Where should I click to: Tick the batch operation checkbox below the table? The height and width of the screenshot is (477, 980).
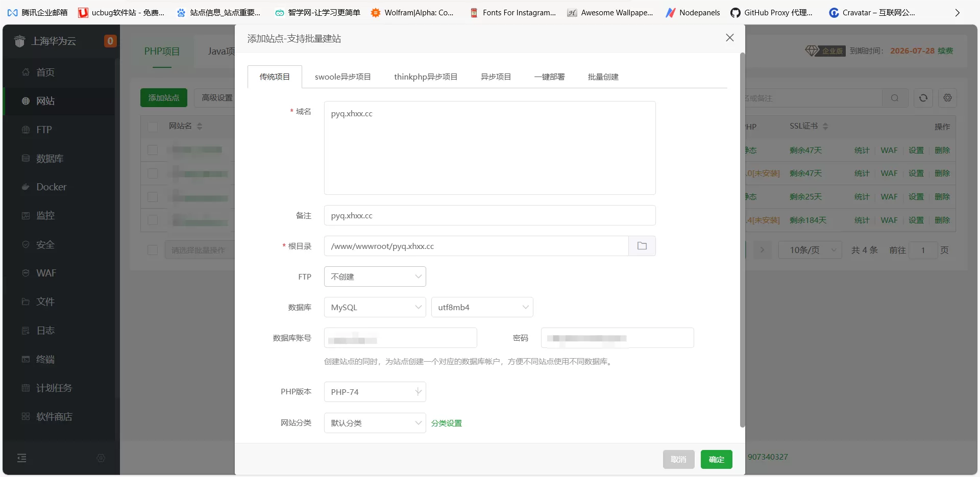(x=153, y=250)
